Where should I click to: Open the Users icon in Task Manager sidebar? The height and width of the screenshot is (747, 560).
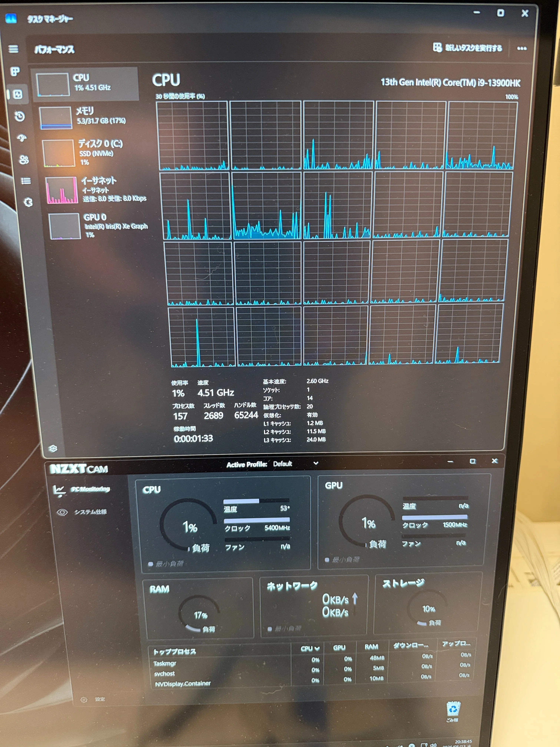click(24, 160)
